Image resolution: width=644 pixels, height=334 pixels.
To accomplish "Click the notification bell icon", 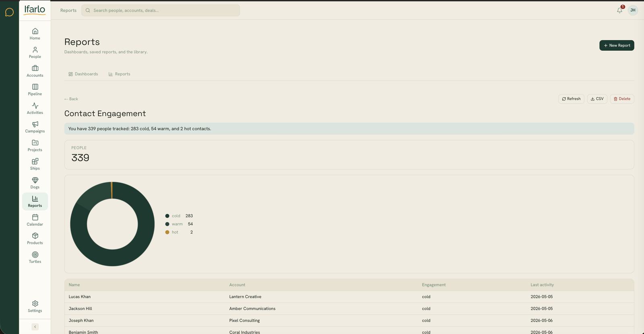I will [x=619, y=10].
